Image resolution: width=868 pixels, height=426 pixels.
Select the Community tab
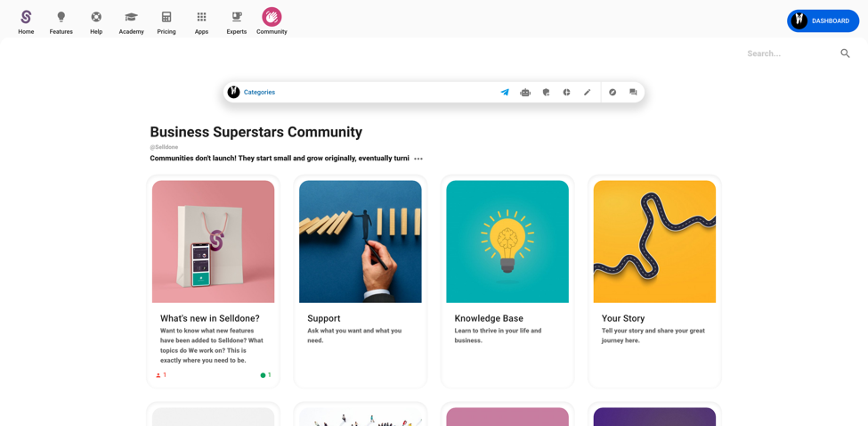(272, 22)
